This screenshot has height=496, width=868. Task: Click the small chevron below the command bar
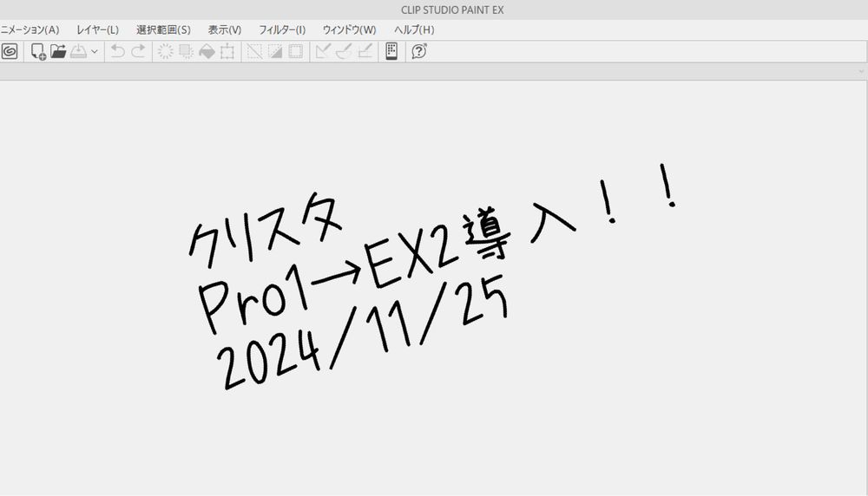click(861, 71)
